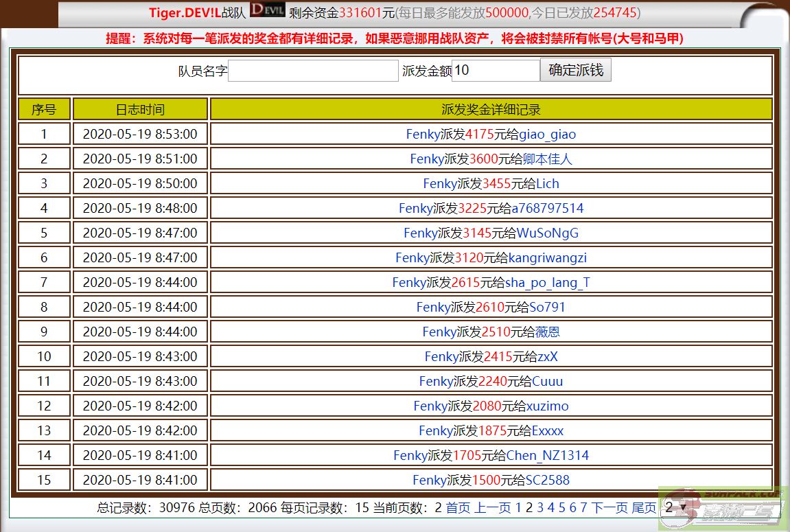Click the watermark logo in bottom-right corner

[x=723, y=508]
